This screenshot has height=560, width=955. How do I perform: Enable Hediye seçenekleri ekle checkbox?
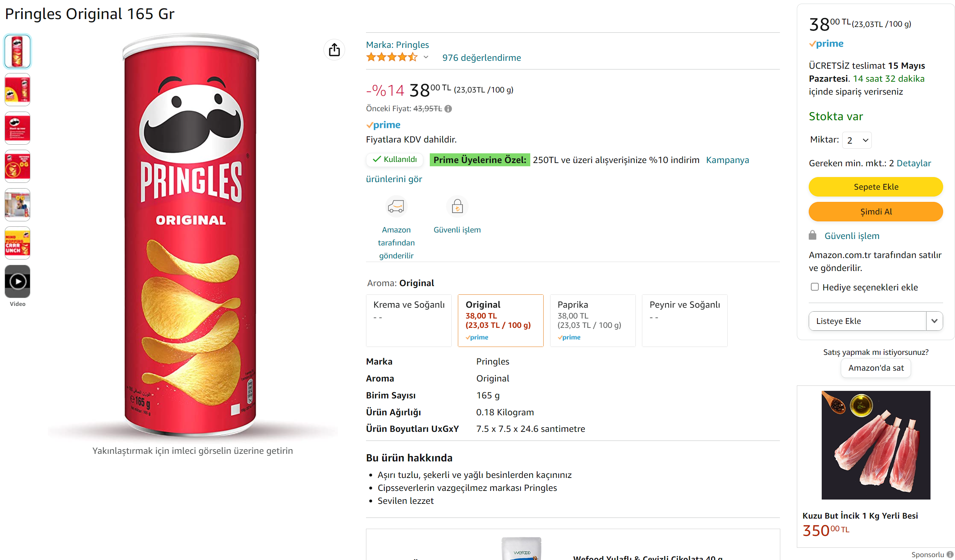point(815,287)
